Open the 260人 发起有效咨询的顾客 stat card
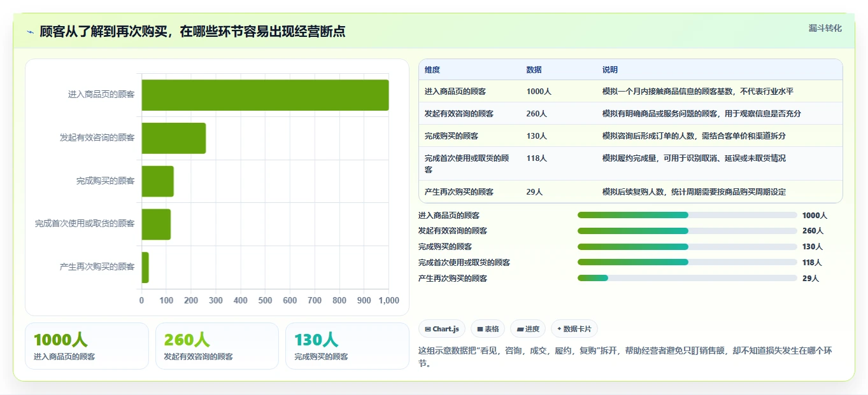Image resolution: width=868 pixels, height=395 pixels. coord(217,346)
